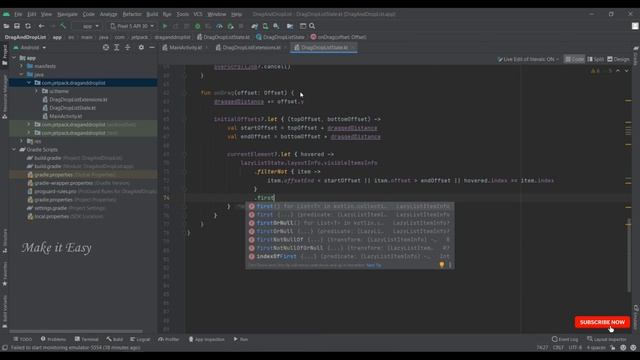This screenshot has width=640, height=360.
Task: Open the Run tool window
Action: coord(241,339)
